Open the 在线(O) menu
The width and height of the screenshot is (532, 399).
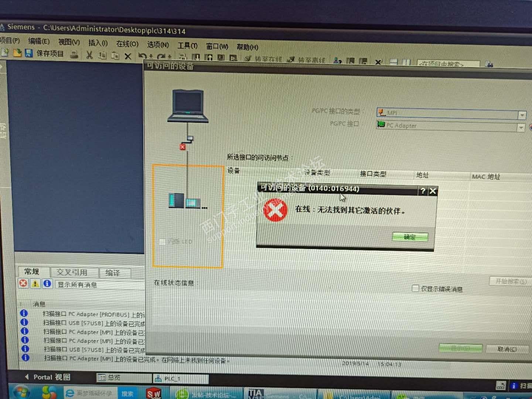127,44
